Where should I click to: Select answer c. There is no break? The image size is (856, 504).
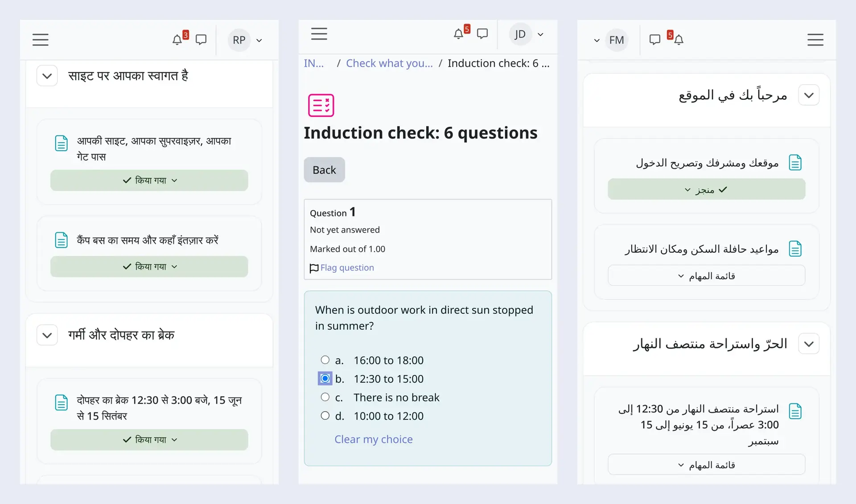pyautogui.click(x=325, y=397)
